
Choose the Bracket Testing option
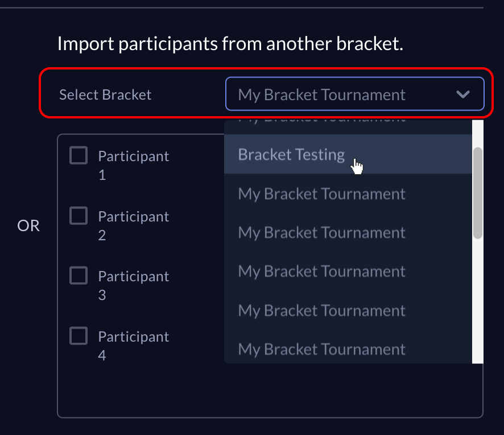pos(348,154)
